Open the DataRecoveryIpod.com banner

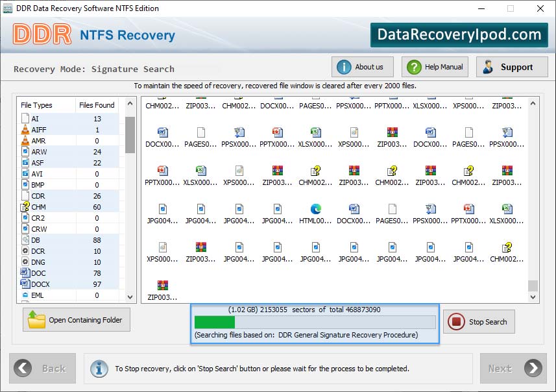pos(459,35)
